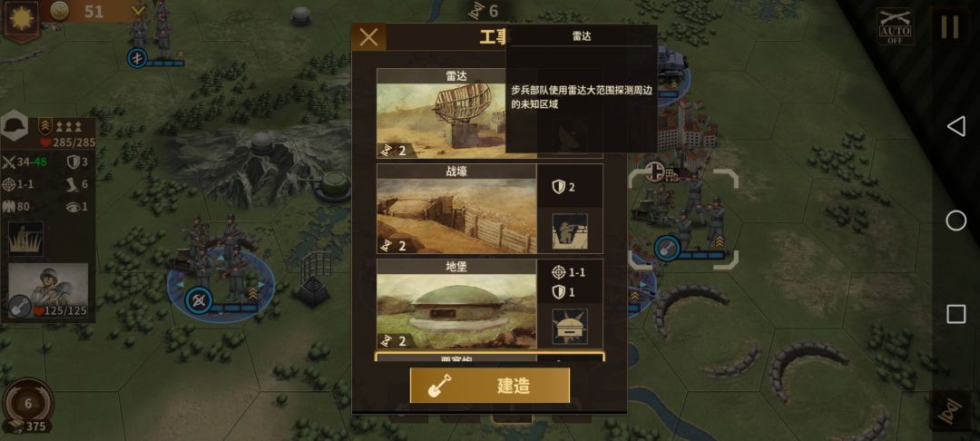Click the Android home circle button

pos(955,220)
